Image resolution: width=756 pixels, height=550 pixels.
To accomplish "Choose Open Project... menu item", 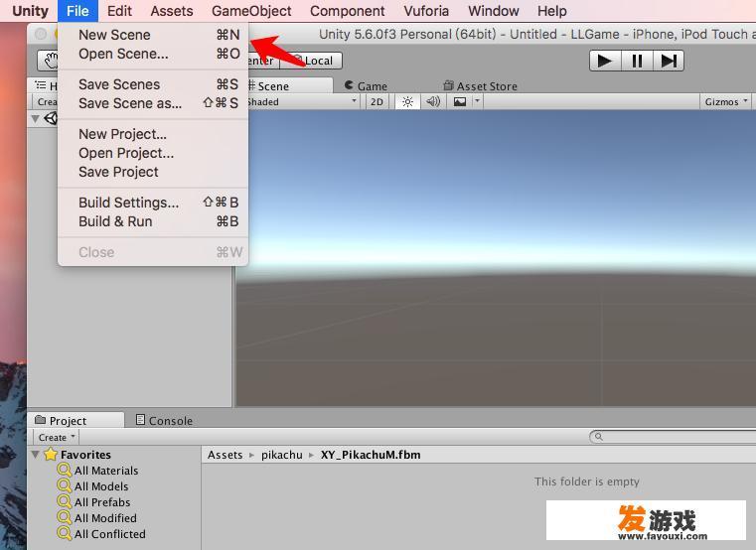I will click(153, 153).
